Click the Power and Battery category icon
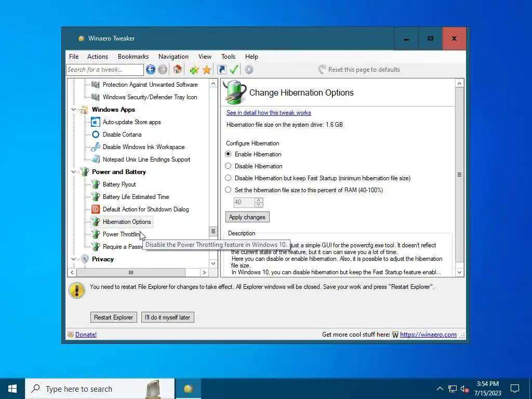 pyautogui.click(x=85, y=171)
